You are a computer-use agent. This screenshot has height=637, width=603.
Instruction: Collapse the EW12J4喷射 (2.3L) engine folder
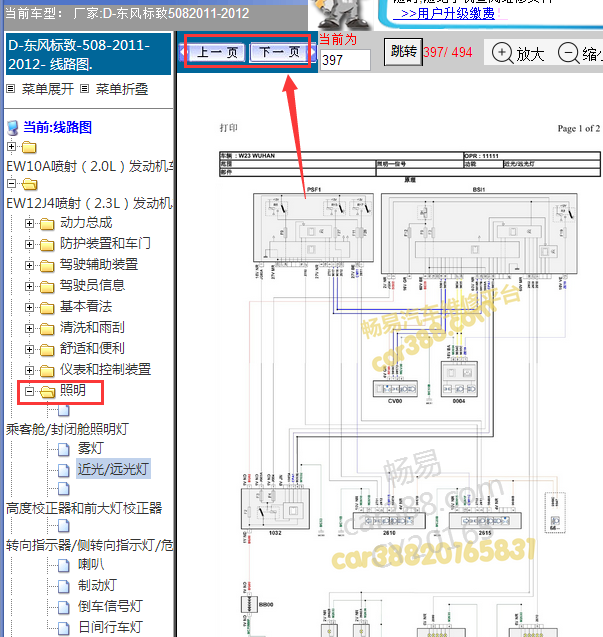click(x=11, y=184)
